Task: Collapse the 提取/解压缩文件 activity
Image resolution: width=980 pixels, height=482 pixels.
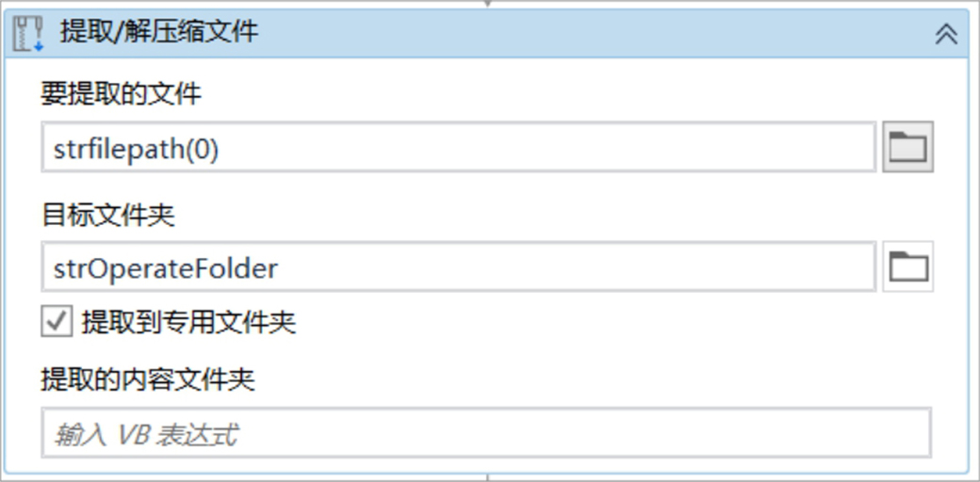Action: [x=946, y=34]
